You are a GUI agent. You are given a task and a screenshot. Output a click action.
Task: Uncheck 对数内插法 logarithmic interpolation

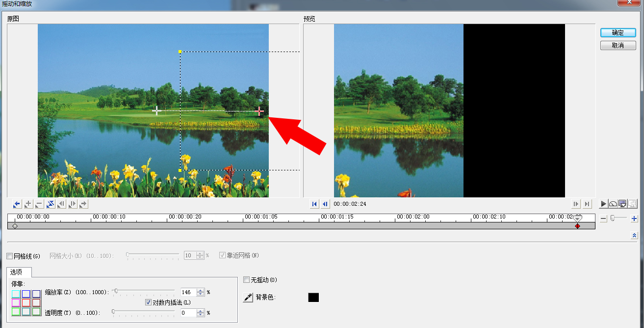[149, 302]
